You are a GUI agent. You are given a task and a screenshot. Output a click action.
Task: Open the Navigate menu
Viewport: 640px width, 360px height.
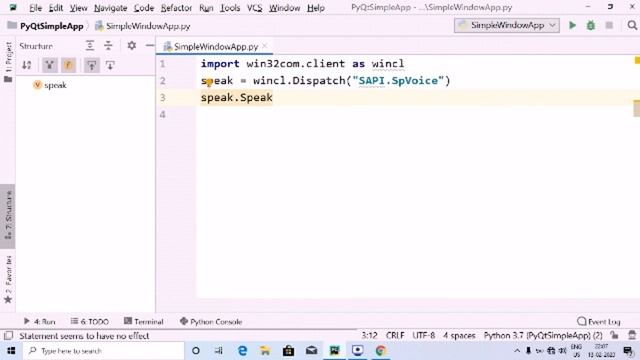110,8
